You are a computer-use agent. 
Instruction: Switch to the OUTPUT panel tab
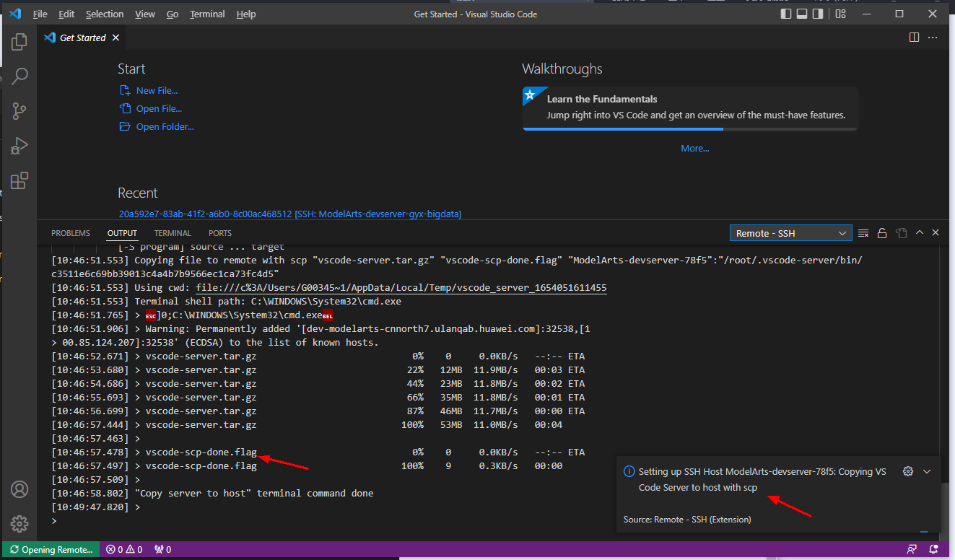coord(122,233)
